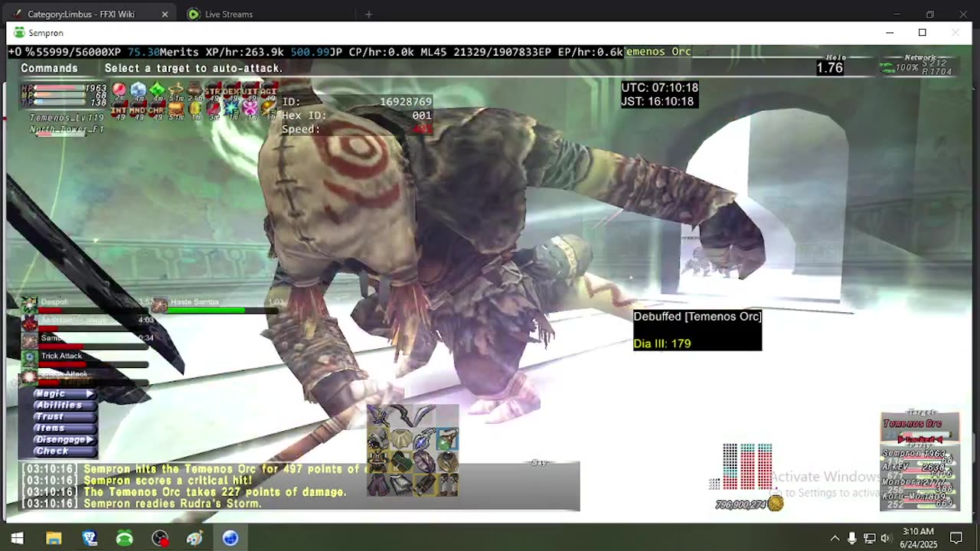980x551 pixels.
Task: Click the green diamond status icon
Action: point(157,90)
